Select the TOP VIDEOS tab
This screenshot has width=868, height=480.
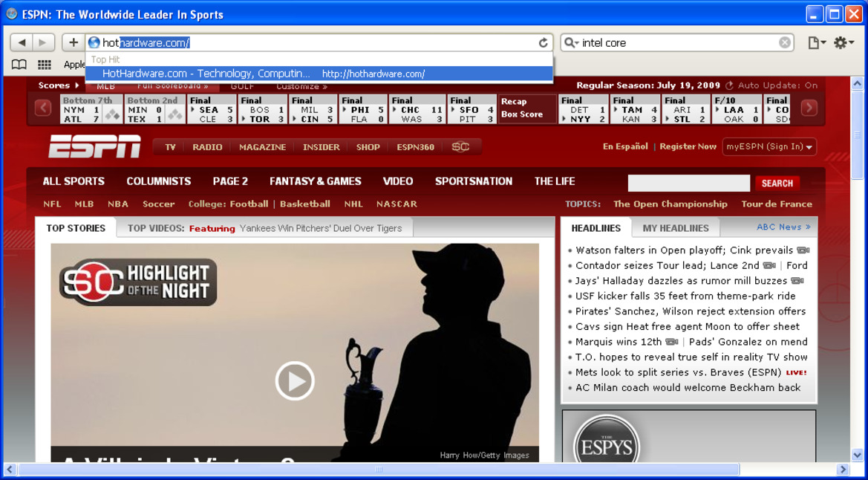click(265, 228)
